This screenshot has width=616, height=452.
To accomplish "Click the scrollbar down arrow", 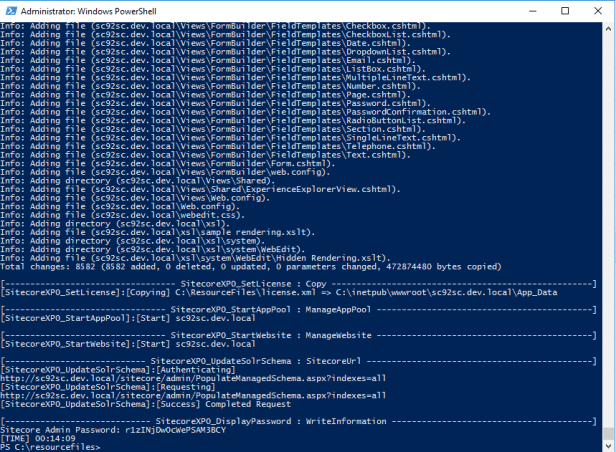I will 606,445.
